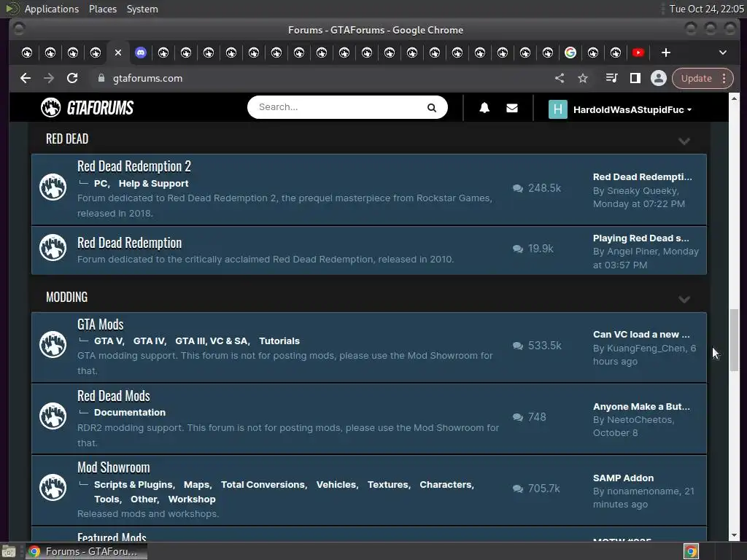
Task: Collapse the Red Dead category
Action: [x=684, y=141]
